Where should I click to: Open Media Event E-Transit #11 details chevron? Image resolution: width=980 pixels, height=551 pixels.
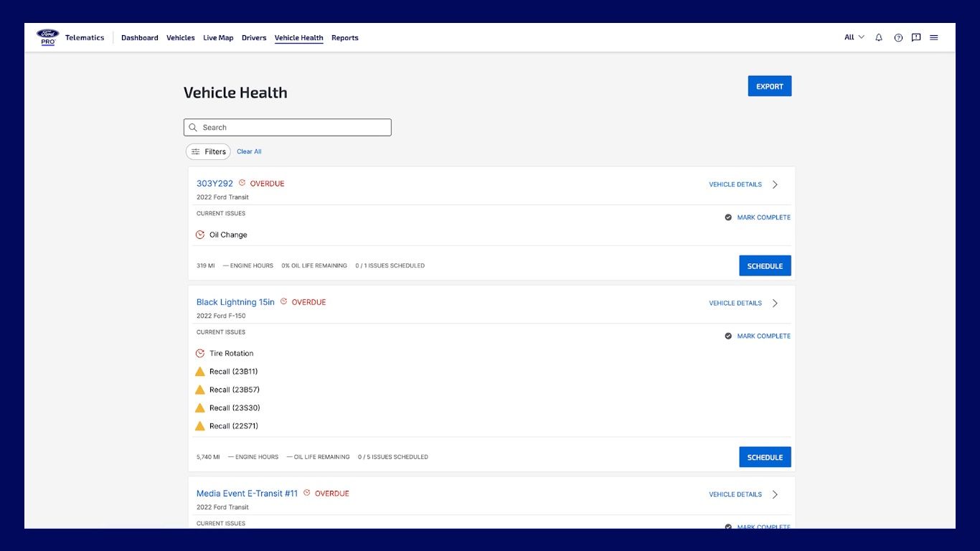pyautogui.click(x=775, y=494)
